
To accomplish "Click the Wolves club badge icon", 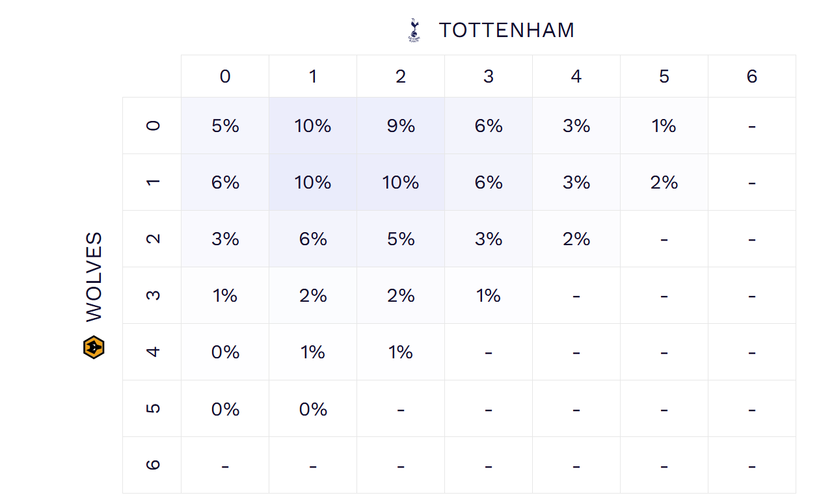I will coord(94,347).
